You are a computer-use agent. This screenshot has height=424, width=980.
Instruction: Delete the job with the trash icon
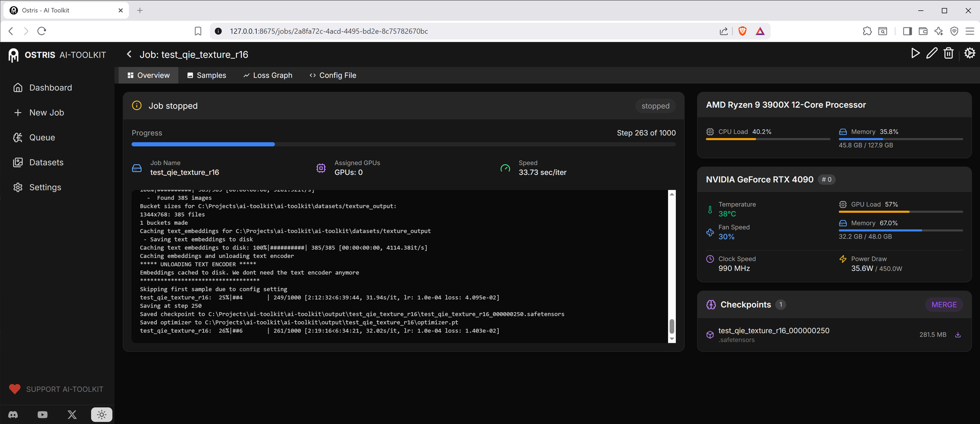[x=948, y=53]
